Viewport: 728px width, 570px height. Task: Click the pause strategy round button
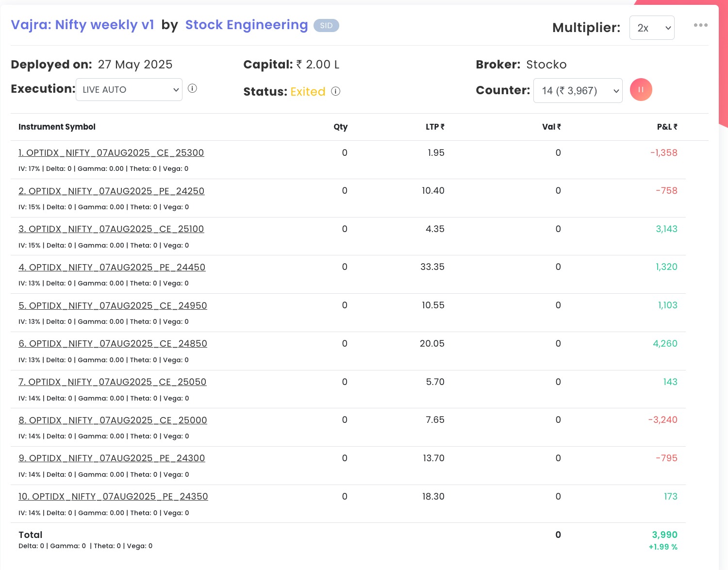pyautogui.click(x=641, y=90)
